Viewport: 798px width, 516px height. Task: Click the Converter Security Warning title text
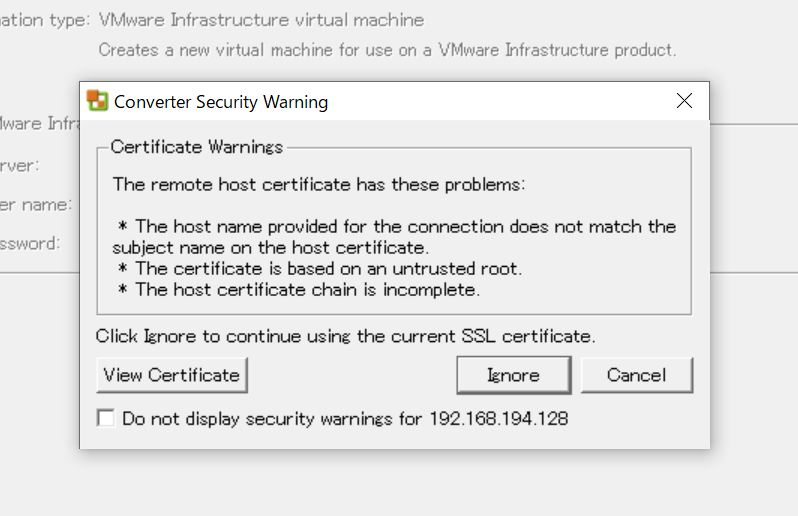coord(221,102)
